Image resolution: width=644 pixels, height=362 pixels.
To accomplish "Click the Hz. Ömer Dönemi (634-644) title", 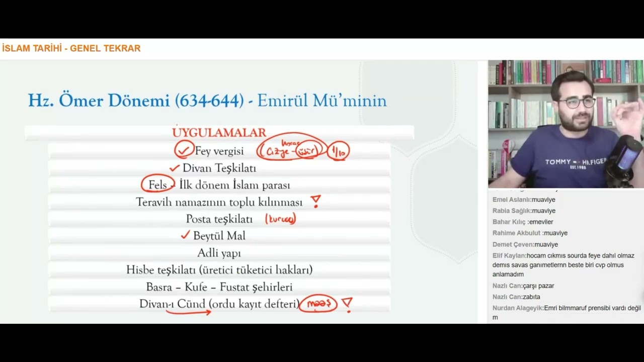I will tap(136, 101).
